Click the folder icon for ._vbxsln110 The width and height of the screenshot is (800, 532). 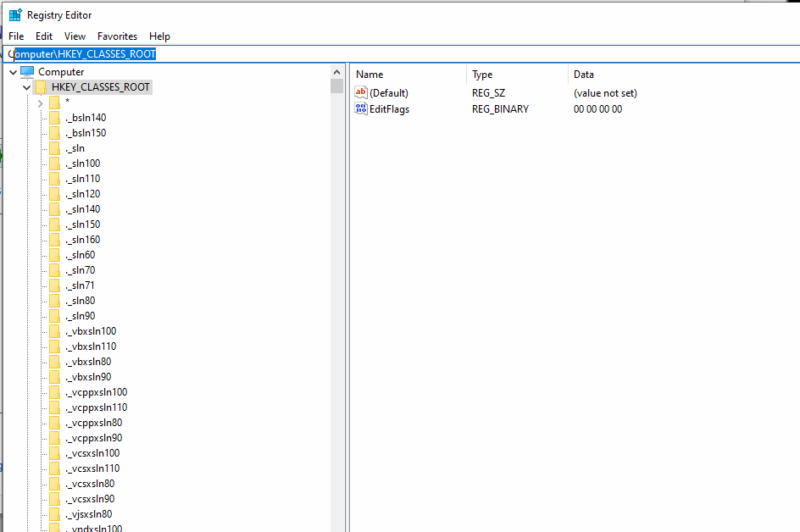coord(54,346)
